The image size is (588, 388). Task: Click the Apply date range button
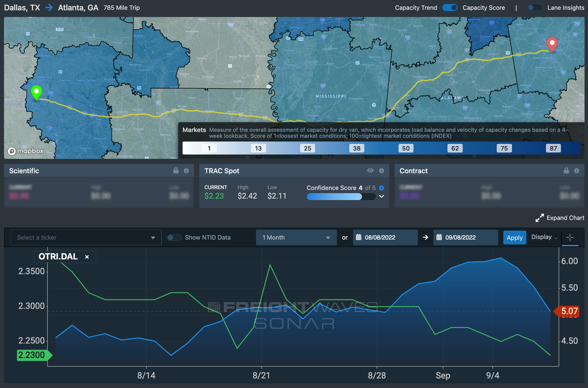pyautogui.click(x=514, y=237)
